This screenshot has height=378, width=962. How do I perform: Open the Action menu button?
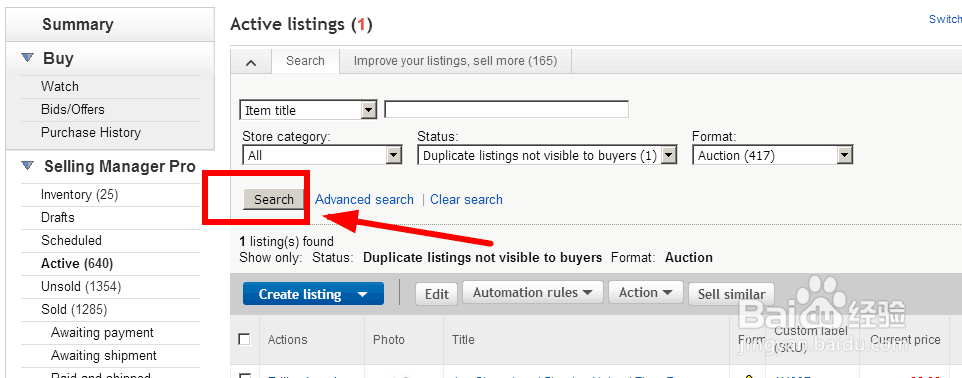tap(646, 293)
